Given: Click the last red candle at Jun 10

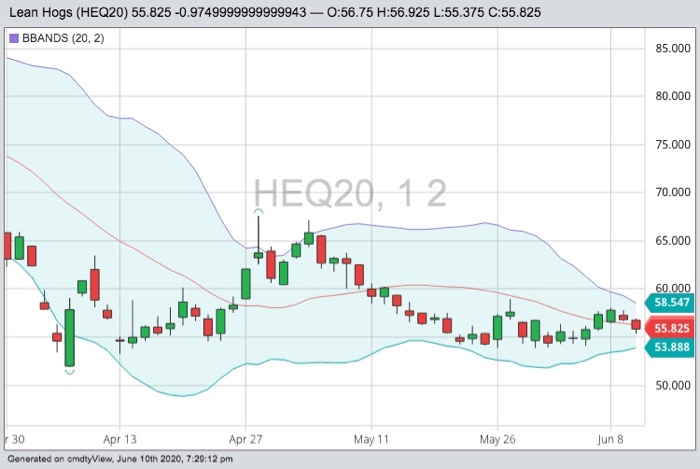Looking at the screenshot, I should tap(636, 325).
